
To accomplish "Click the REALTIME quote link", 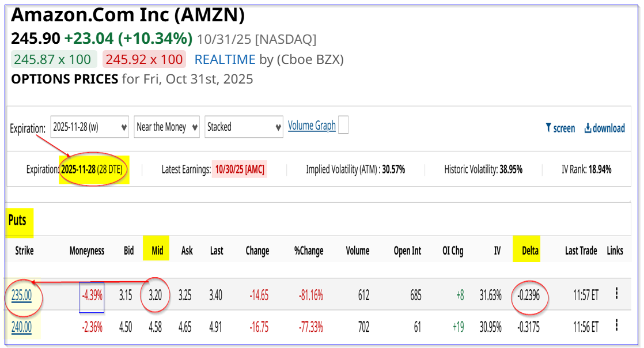I will coord(225,59).
